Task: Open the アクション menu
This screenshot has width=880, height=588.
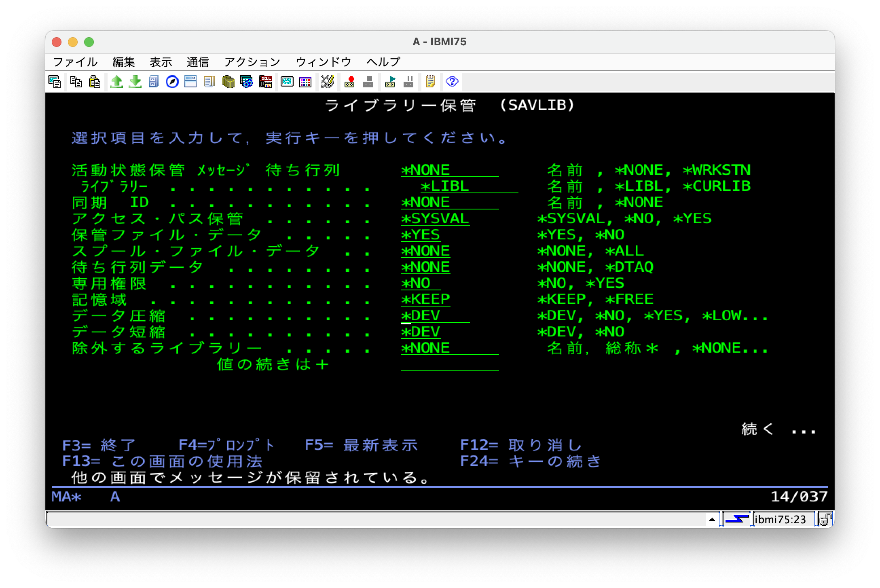Action: [x=252, y=61]
